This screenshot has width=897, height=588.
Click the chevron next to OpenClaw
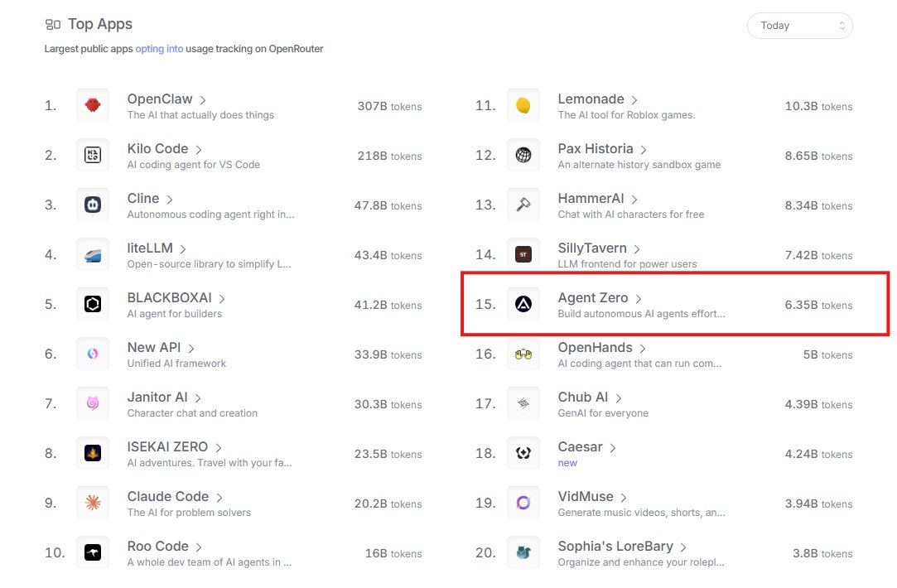click(x=203, y=100)
